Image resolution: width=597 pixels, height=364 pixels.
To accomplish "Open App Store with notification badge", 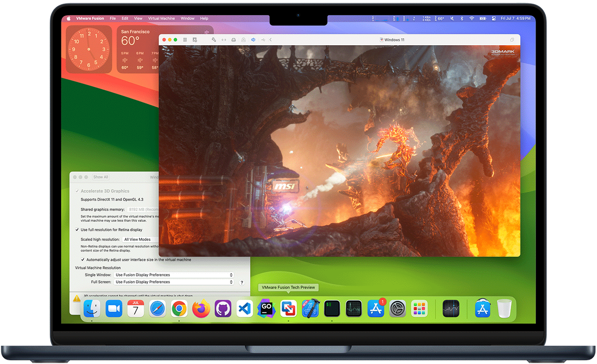I will click(376, 309).
